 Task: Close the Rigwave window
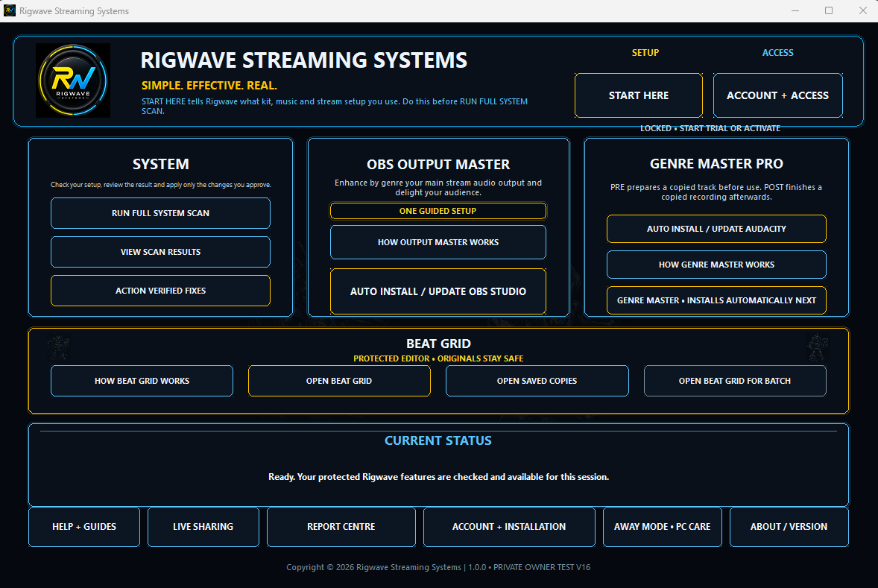pos(862,10)
